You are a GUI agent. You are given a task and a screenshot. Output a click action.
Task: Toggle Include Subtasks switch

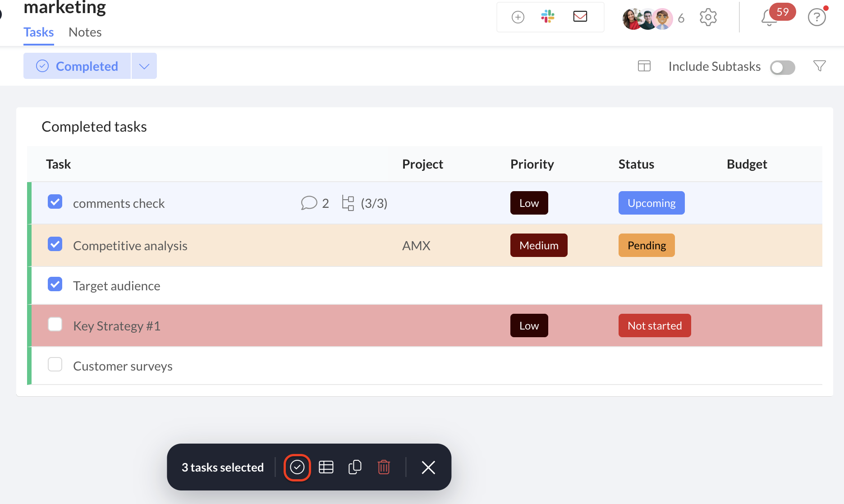point(783,68)
